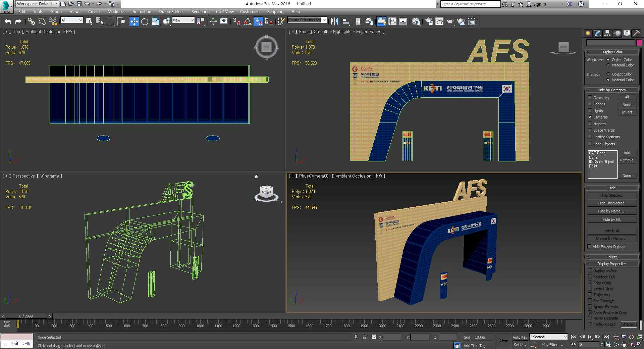
Task: Open Select by Name list icon
Action: pyautogui.click(x=100, y=21)
